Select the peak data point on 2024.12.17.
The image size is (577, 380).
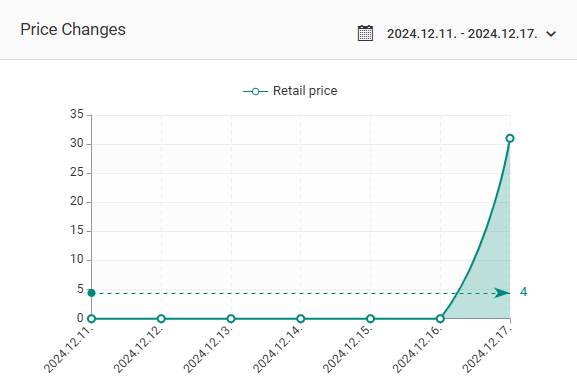coord(510,138)
